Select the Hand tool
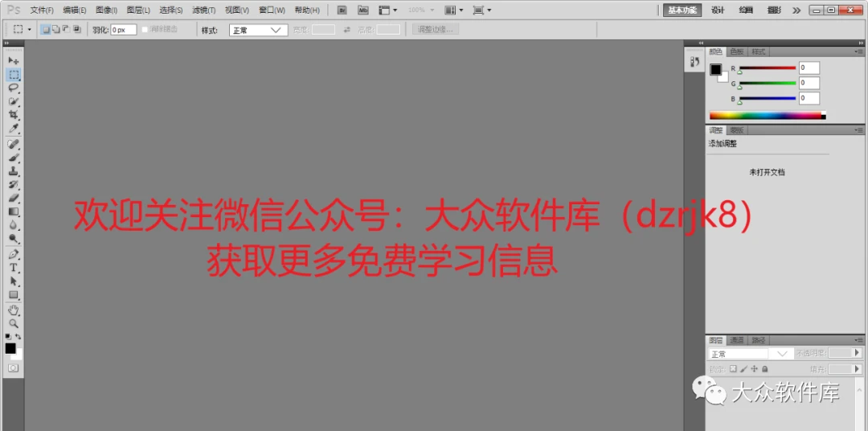Image resolution: width=868 pixels, height=431 pixels. (x=14, y=310)
